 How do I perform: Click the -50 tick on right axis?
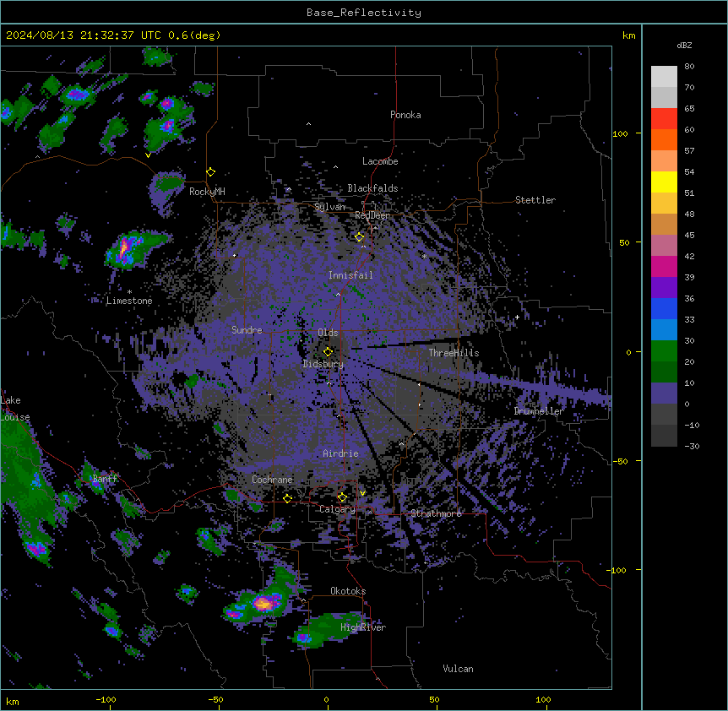point(620,461)
